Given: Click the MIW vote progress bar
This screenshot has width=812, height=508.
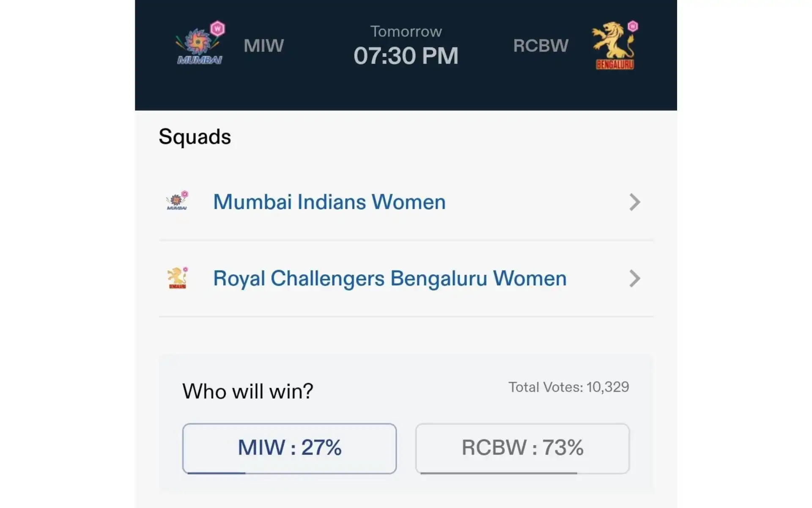Looking at the screenshot, I should pos(216,473).
